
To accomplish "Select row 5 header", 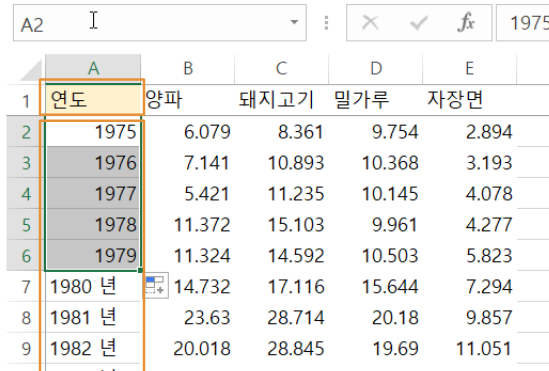I will pyautogui.click(x=26, y=224).
